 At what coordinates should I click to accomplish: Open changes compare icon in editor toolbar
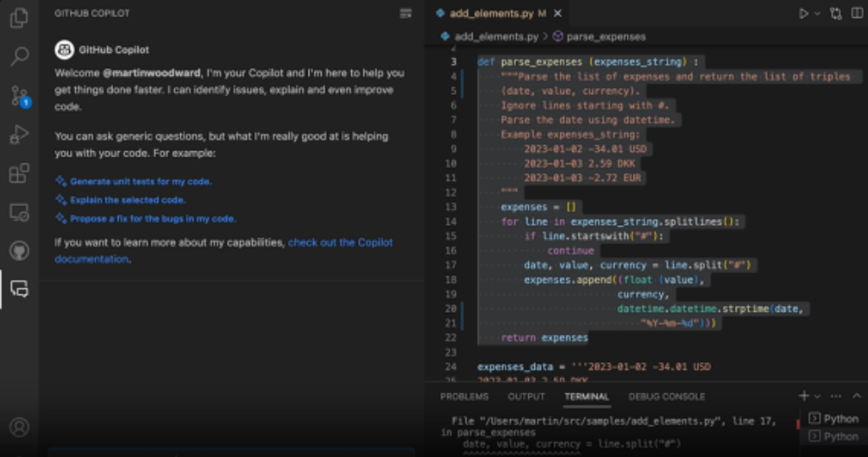836,14
